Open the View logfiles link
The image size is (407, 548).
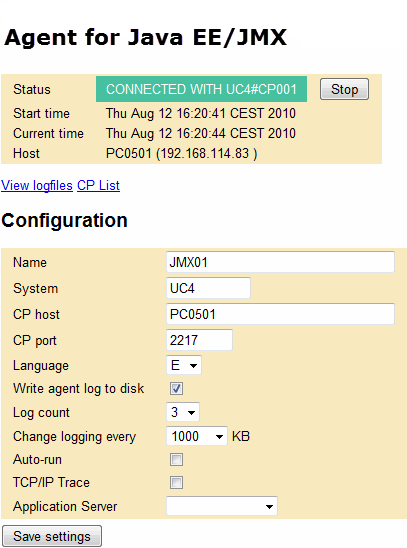click(x=37, y=186)
